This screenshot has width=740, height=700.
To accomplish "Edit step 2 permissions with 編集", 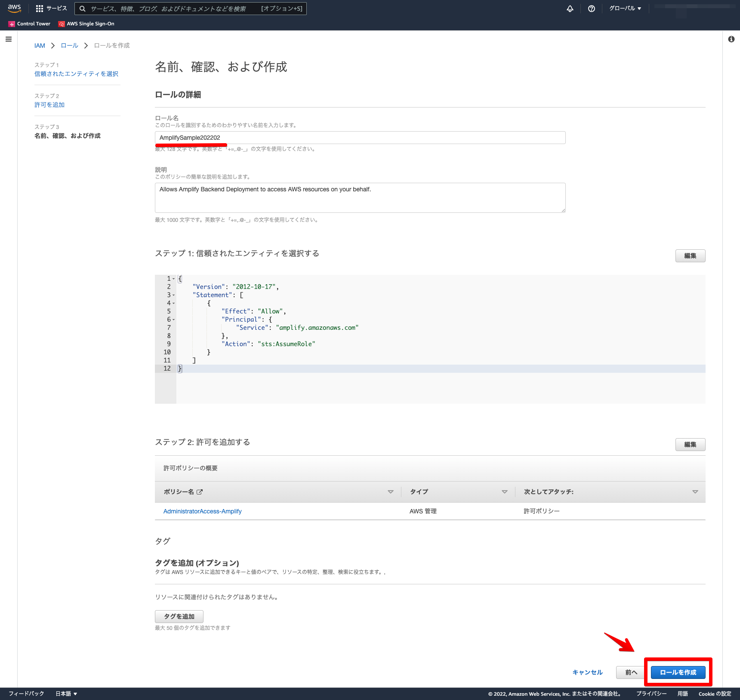I will (690, 445).
